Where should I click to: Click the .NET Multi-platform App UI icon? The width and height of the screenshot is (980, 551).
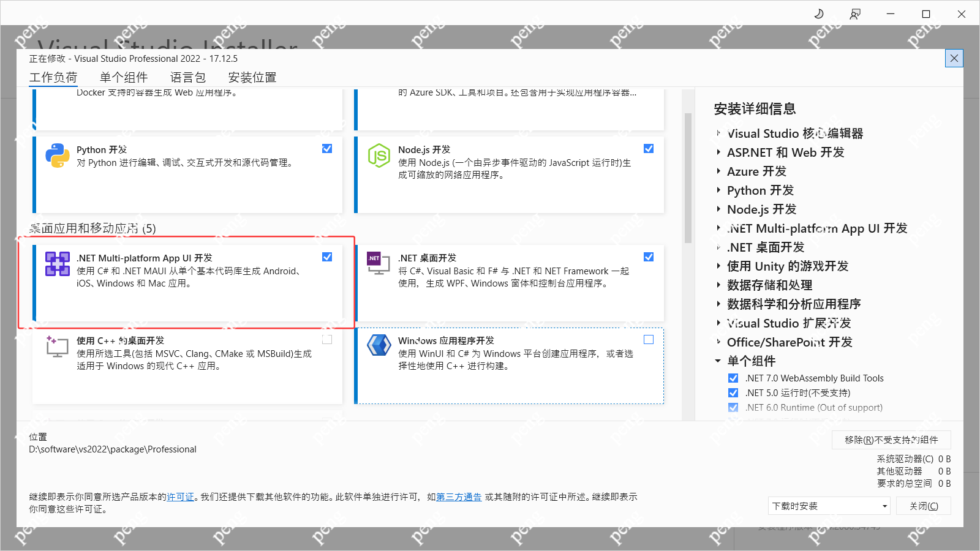(x=58, y=264)
